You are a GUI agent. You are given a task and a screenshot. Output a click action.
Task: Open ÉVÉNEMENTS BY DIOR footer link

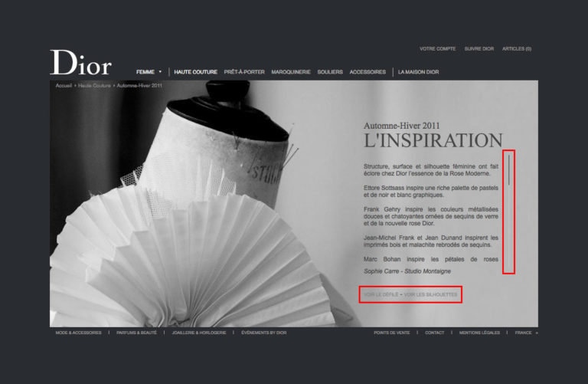[x=263, y=333]
